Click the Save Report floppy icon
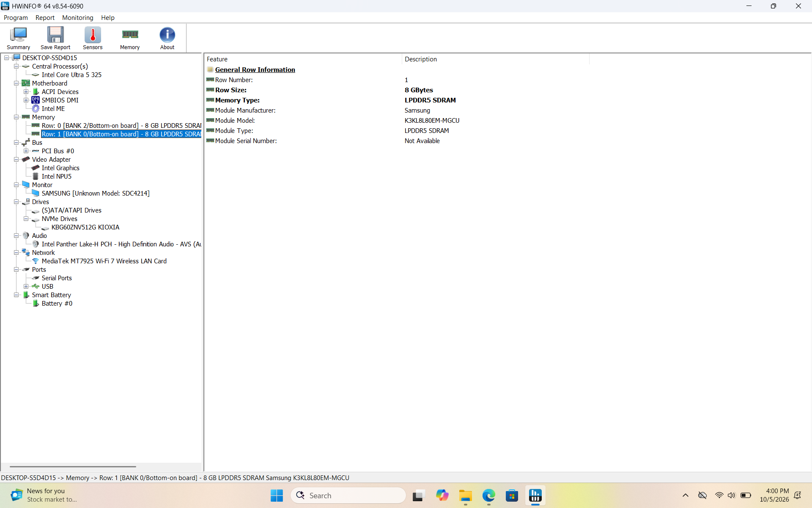 55,38
